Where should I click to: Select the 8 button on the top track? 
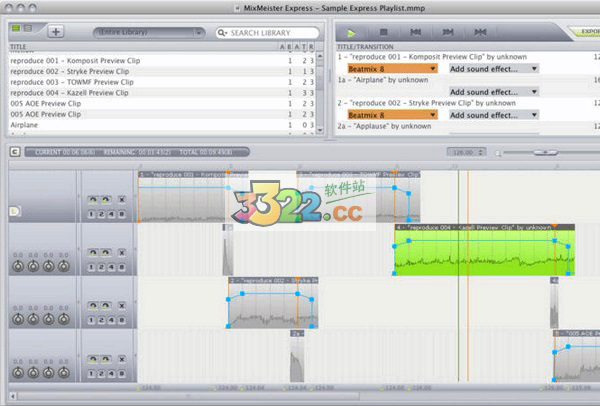[122, 214]
